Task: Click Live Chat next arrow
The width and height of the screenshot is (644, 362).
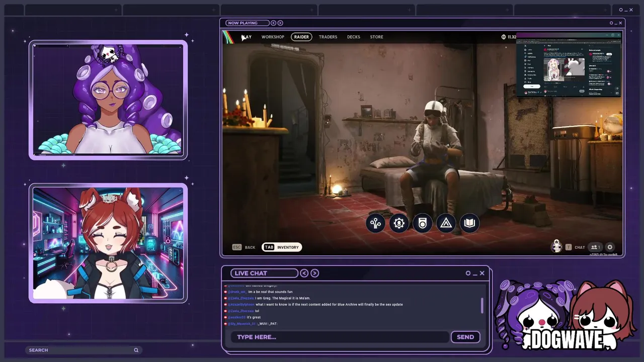Action: pyautogui.click(x=314, y=273)
